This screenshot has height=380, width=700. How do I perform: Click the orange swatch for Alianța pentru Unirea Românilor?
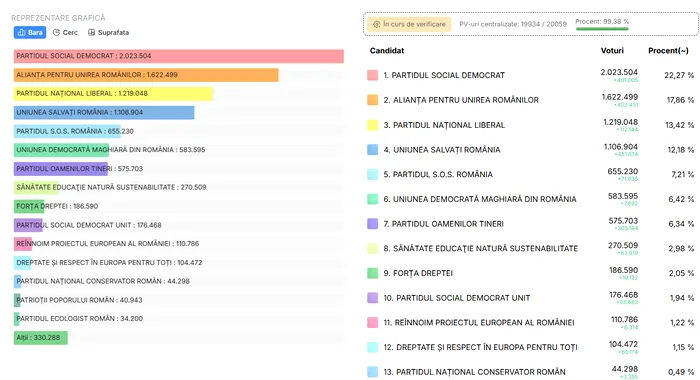372,100
